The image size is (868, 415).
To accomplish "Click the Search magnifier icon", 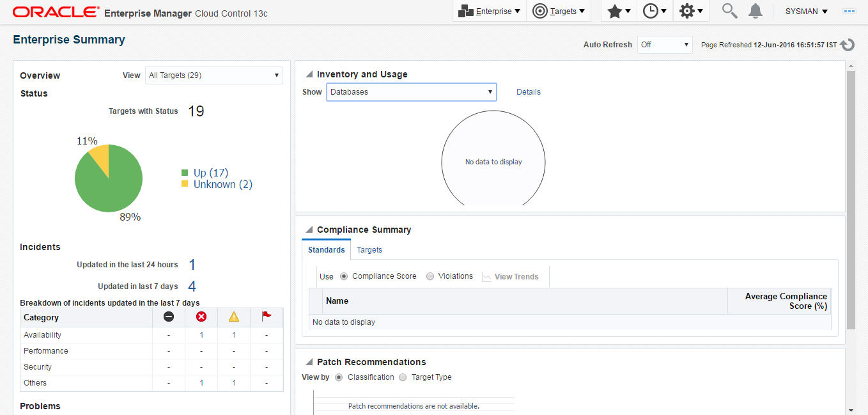I will pyautogui.click(x=729, y=11).
